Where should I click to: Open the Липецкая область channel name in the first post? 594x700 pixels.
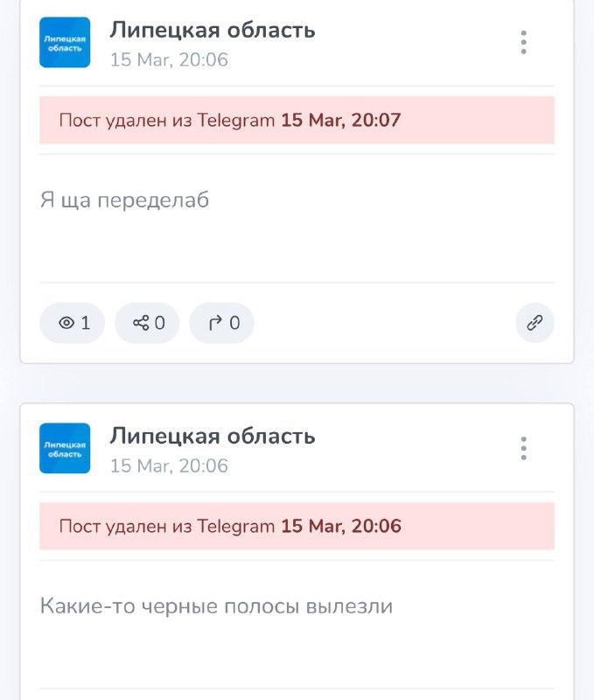coord(213,31)
